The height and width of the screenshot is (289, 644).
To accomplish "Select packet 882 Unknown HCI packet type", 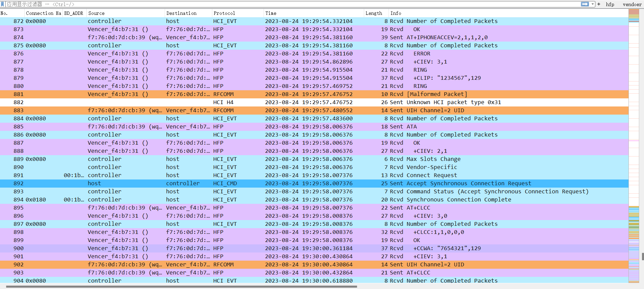I will 314,102.
